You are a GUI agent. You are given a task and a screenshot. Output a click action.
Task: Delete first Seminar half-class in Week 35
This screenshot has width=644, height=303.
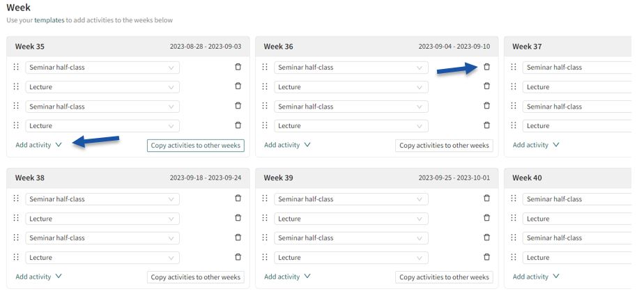238,67
